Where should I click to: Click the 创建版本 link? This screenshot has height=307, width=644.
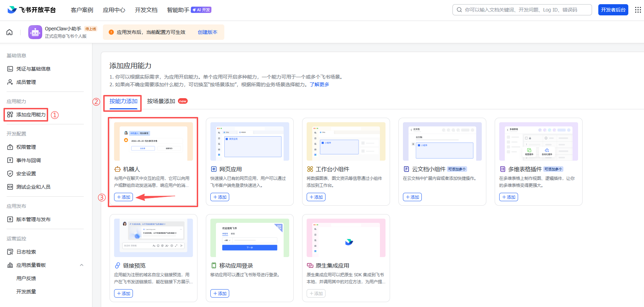(x=208, y=32)
